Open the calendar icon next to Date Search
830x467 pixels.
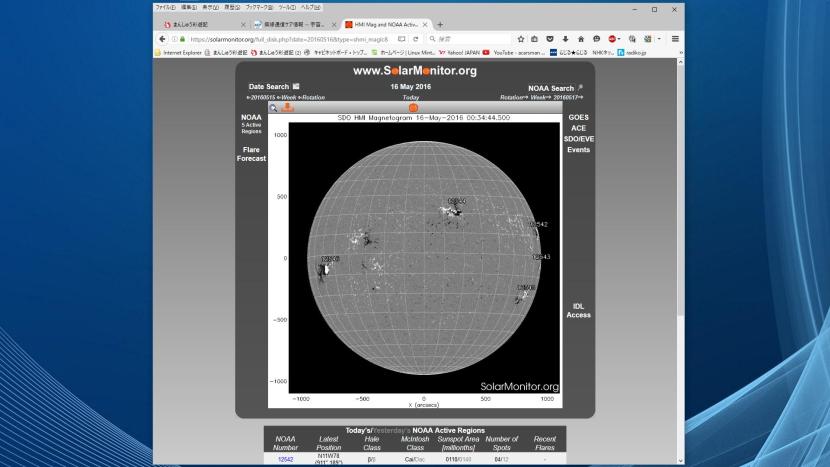click(296, 86)
